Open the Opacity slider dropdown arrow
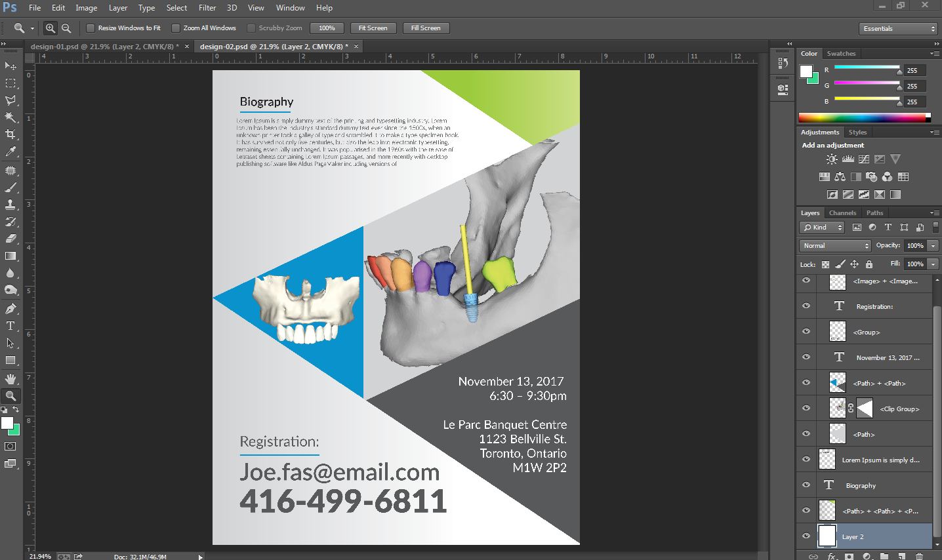The height and width of the screenshot is (560, 942). point(933,245)
